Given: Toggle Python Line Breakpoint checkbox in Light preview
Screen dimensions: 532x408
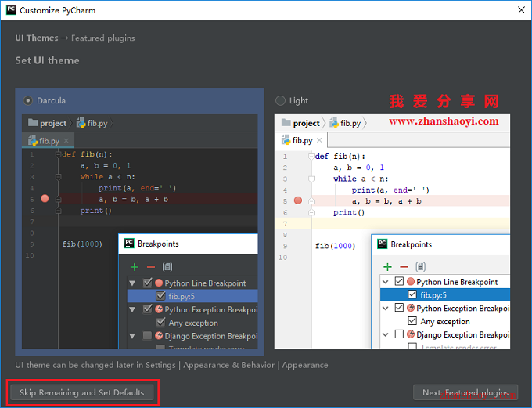Looking at the screenshot, I should pyautogui.click(x=399, y=281).
